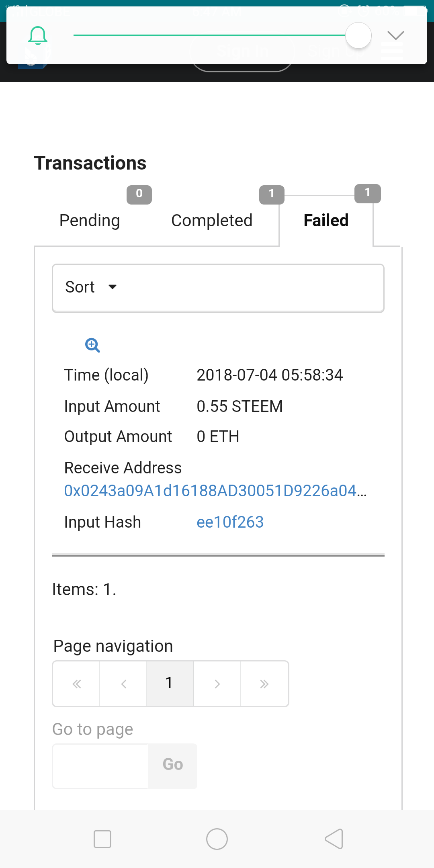434x868 pixels.
Task: Open input hash ee10f263 link
Action: (230, 522)
